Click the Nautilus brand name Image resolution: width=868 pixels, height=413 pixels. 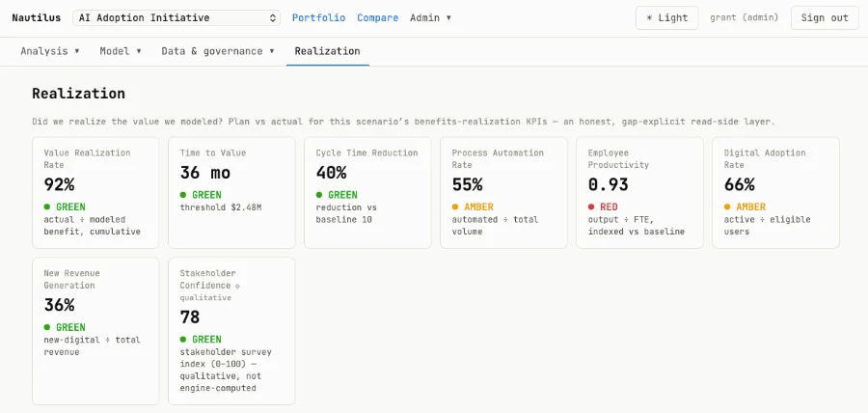coord(36,17)
